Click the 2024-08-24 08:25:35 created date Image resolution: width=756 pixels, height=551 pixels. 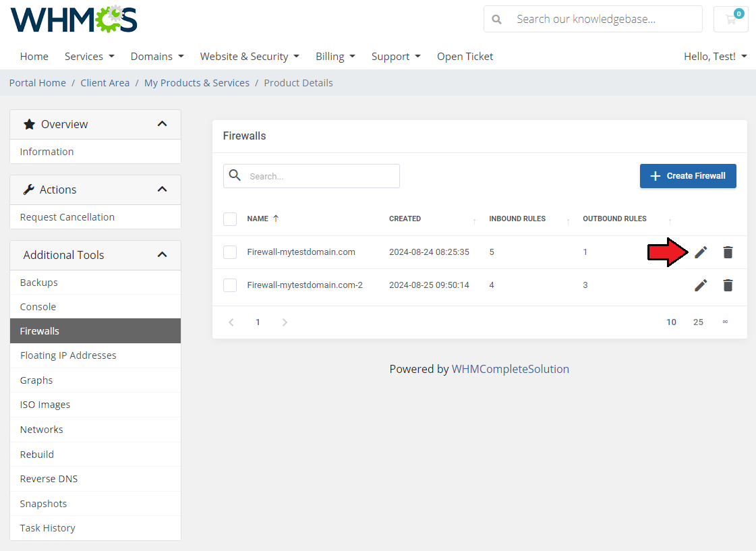429,252
